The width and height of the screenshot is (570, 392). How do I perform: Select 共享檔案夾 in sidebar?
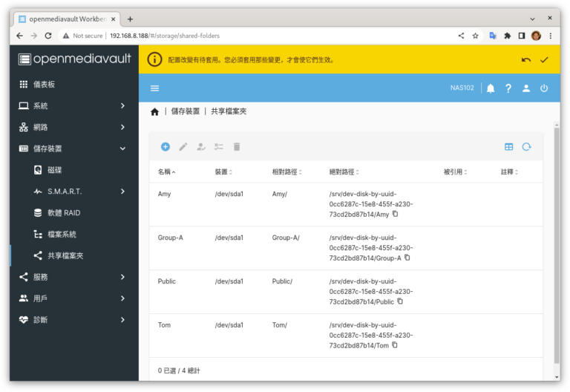coord(74,256)
